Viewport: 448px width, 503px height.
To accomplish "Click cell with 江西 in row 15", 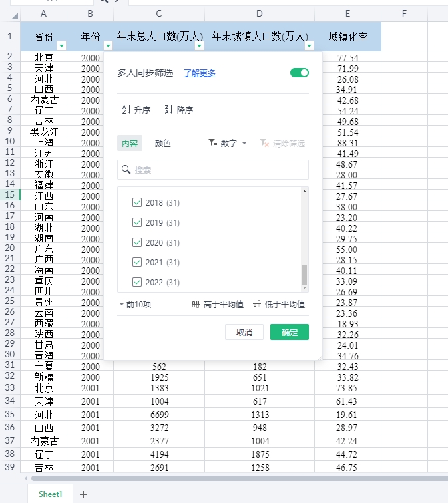I will coord(44,196).
